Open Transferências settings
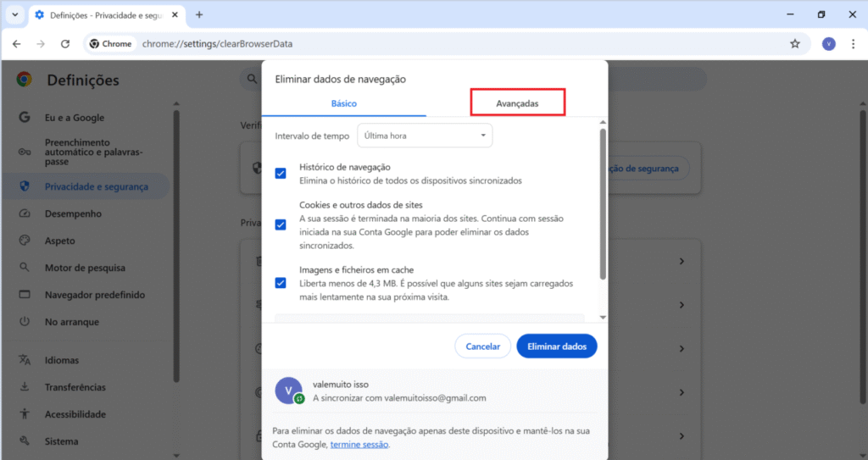 [x=75, y=387]
